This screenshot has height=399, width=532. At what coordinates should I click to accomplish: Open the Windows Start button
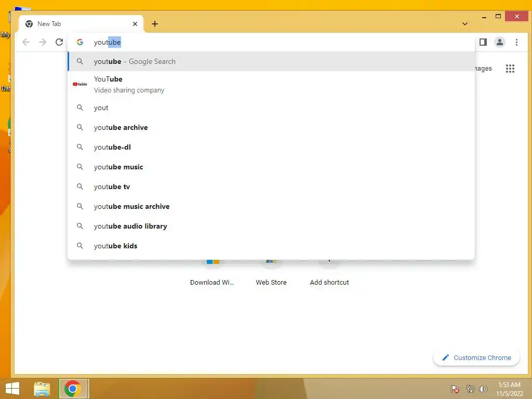[12, 389]
